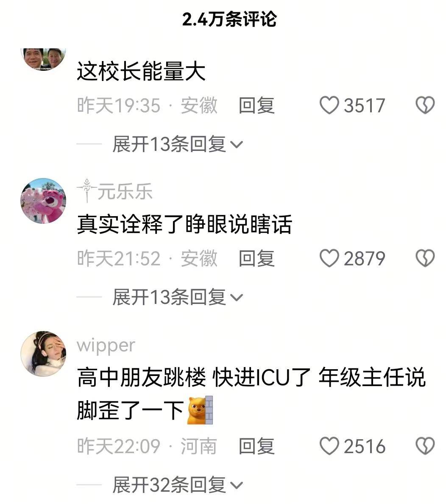446x504 pixels.
Task: Reply to the 这校长能量大 comment
Action: (256, 106)
